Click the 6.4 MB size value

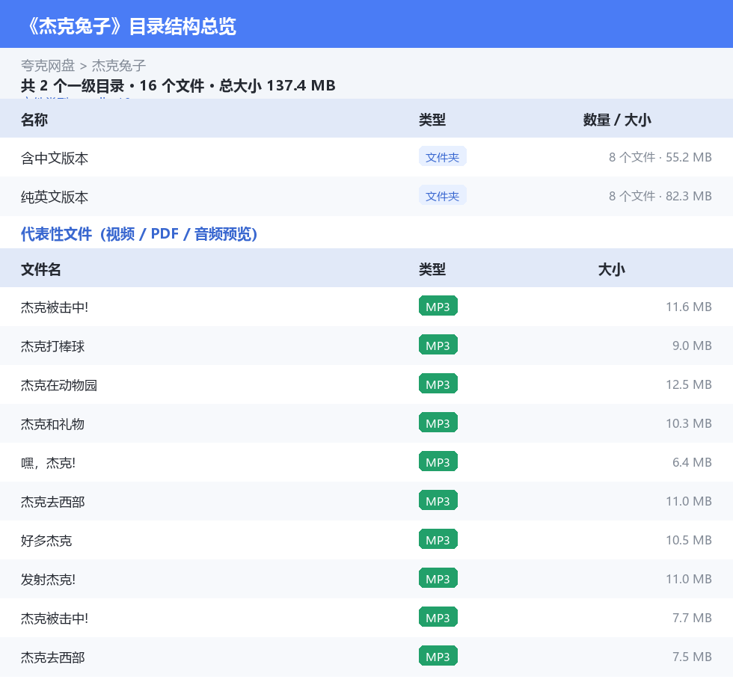point(692,462)
